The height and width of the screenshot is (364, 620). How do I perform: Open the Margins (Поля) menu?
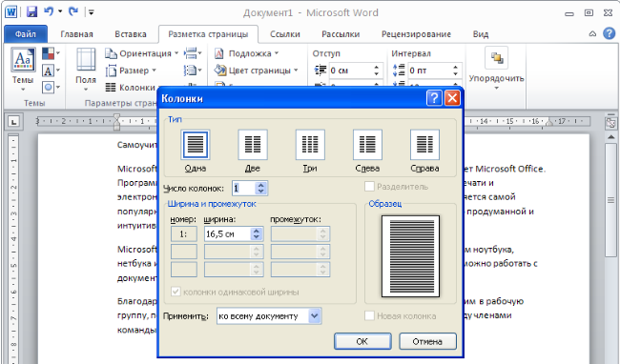click(86, 70)
